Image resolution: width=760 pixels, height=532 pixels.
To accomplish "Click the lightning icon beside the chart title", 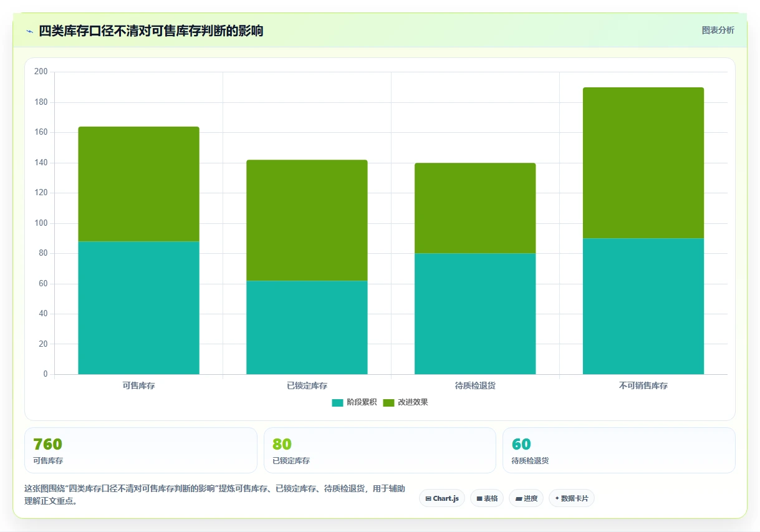I will [x=29, y=31].
